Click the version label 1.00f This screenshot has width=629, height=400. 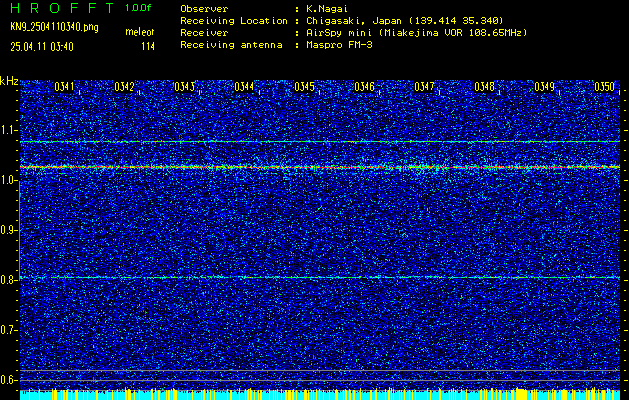[138, 8]
